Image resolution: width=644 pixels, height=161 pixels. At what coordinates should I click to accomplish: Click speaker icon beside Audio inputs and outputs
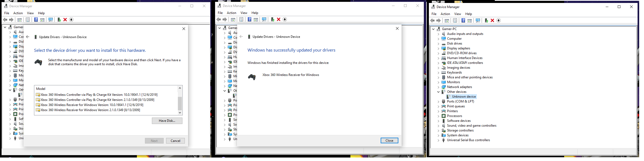coord(444,34)
